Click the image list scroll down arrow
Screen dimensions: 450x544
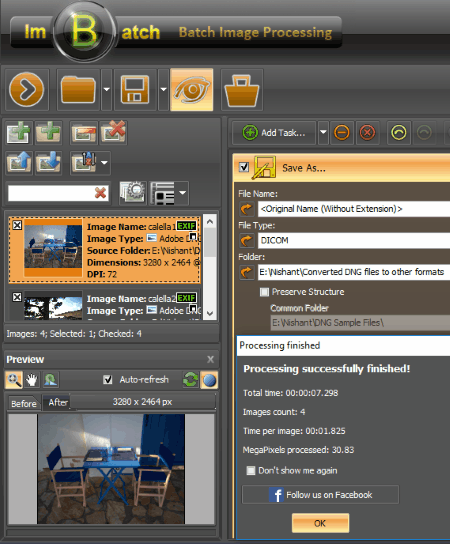pos(210,313)
